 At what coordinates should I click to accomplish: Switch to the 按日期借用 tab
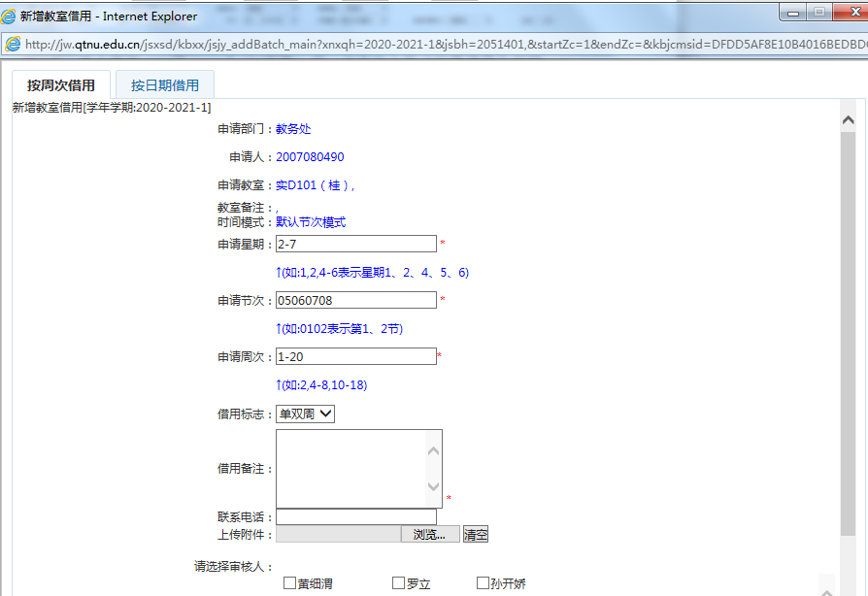tap(164, 84)
